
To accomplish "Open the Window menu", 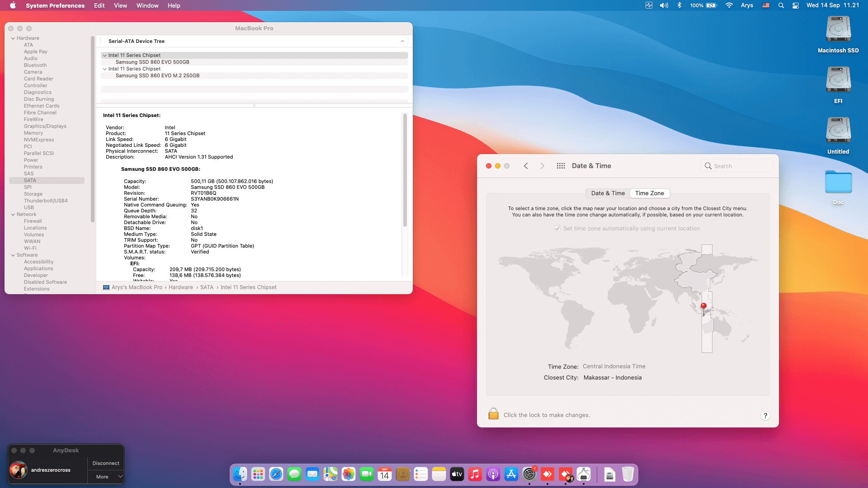I will point(147,5).
